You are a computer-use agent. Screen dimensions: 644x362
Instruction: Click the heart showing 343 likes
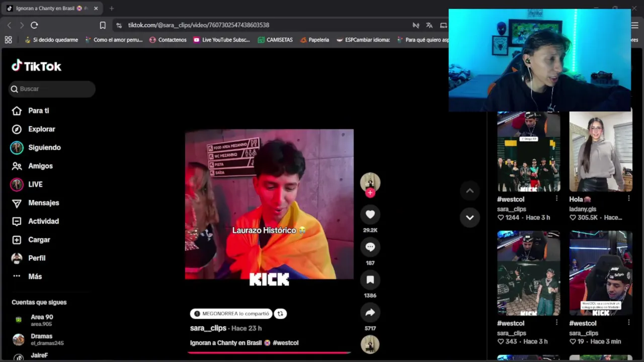point(501,342)
